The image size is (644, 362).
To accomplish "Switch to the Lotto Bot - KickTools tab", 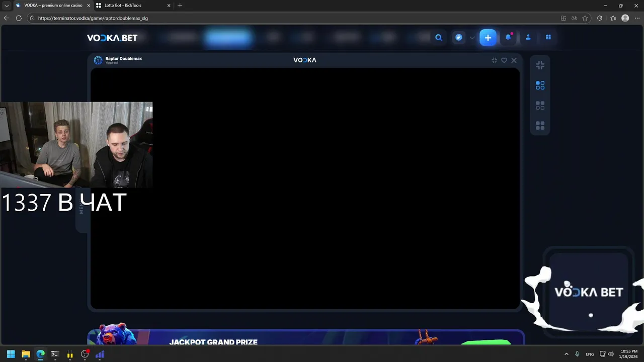I will pos(132,6).
